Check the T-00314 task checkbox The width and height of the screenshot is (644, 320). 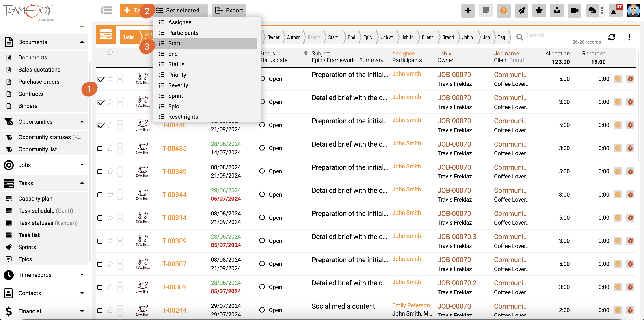point(100,218)
